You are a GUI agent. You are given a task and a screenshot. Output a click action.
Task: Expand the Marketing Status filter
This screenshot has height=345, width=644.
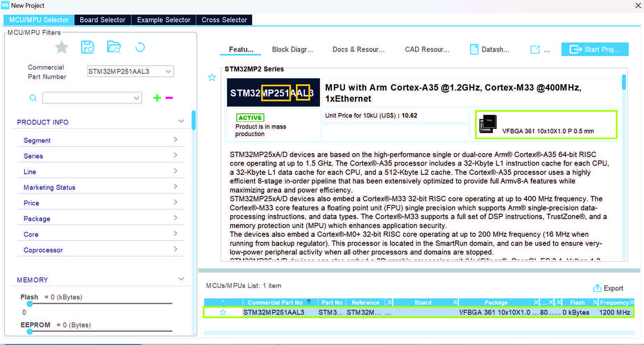tap(175, 187)
